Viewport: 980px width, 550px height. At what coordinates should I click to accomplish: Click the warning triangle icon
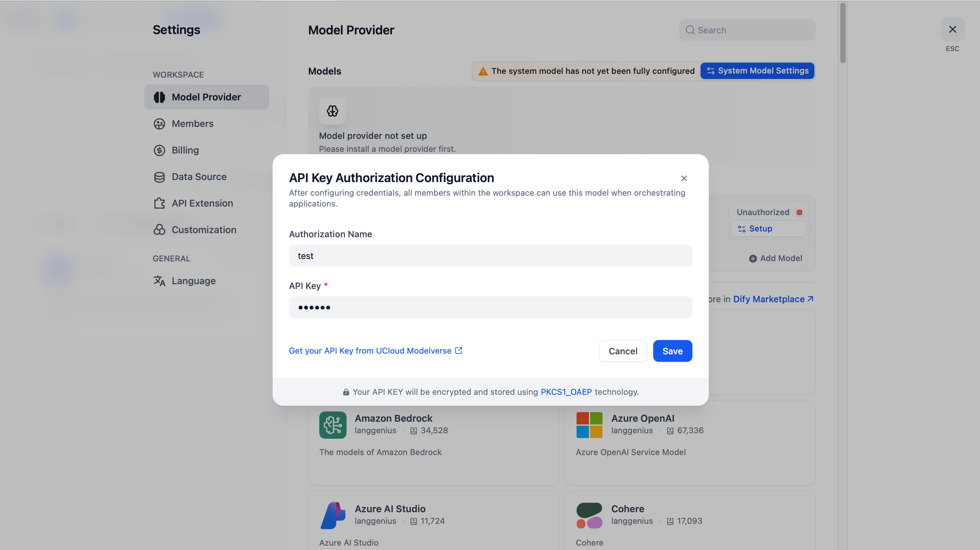(x=483, y=71)
